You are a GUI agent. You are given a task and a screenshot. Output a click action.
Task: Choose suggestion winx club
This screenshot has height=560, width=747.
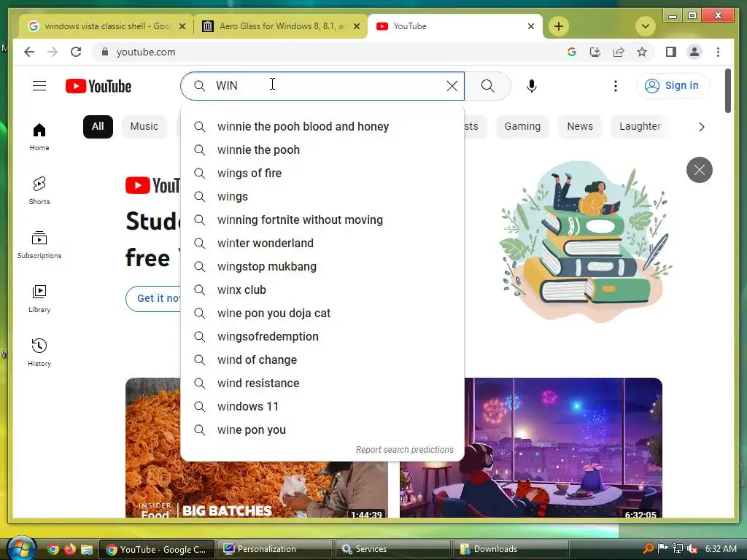(322, 289)
